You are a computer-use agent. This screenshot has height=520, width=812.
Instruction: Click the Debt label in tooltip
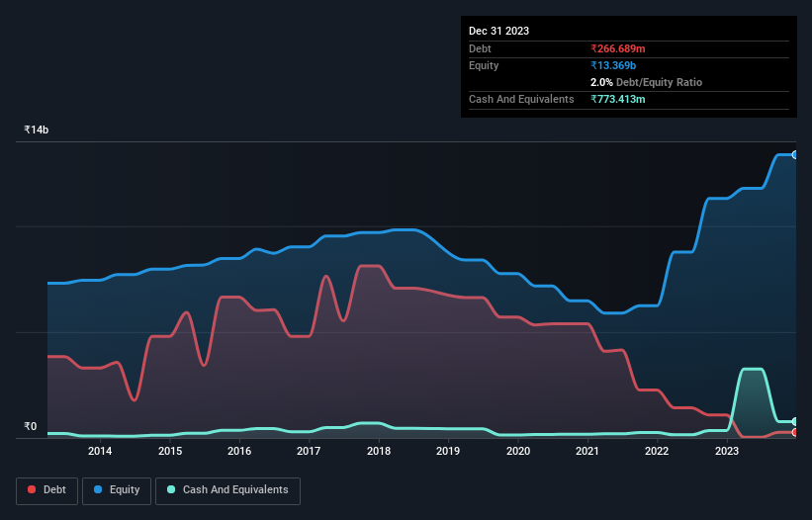tap(480, 48)
